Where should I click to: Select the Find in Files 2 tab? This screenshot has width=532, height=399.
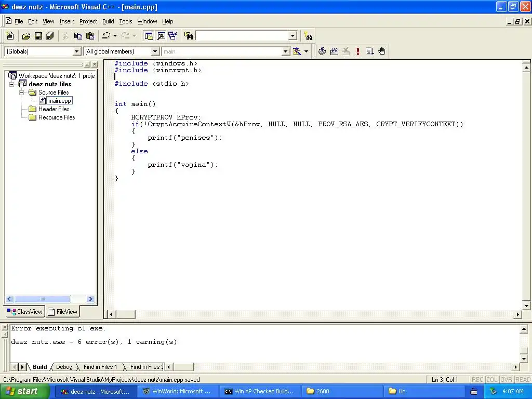145,367
